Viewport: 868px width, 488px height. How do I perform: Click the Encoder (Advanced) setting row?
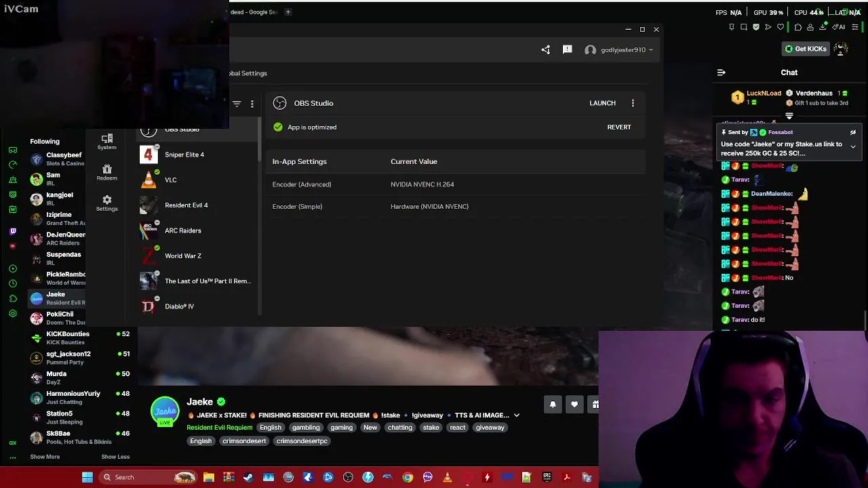tap(454, 184)
